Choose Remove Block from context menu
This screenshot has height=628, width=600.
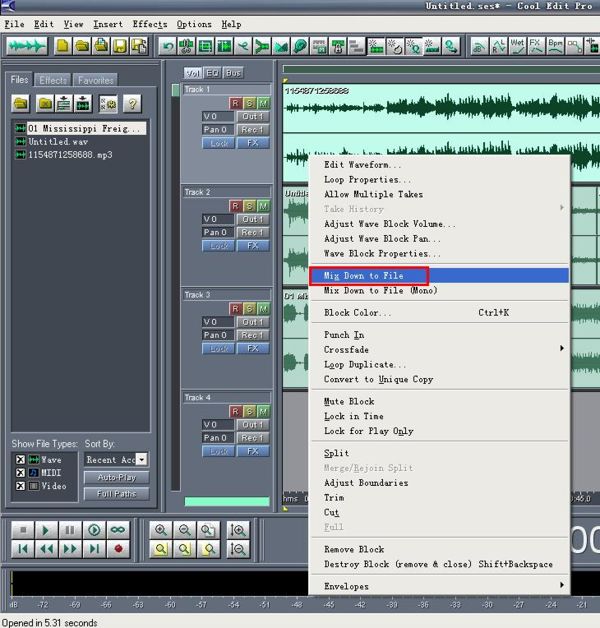[x=440, y=549]
